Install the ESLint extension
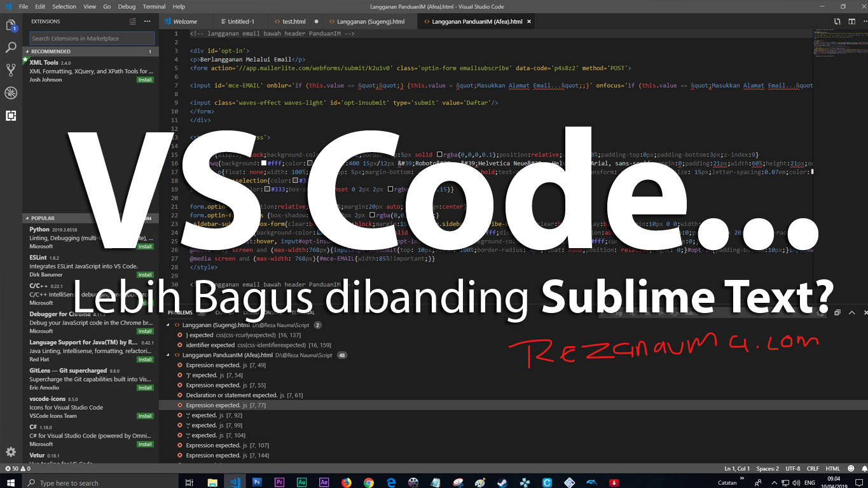The image size is (868, 488). pos(145,275)
